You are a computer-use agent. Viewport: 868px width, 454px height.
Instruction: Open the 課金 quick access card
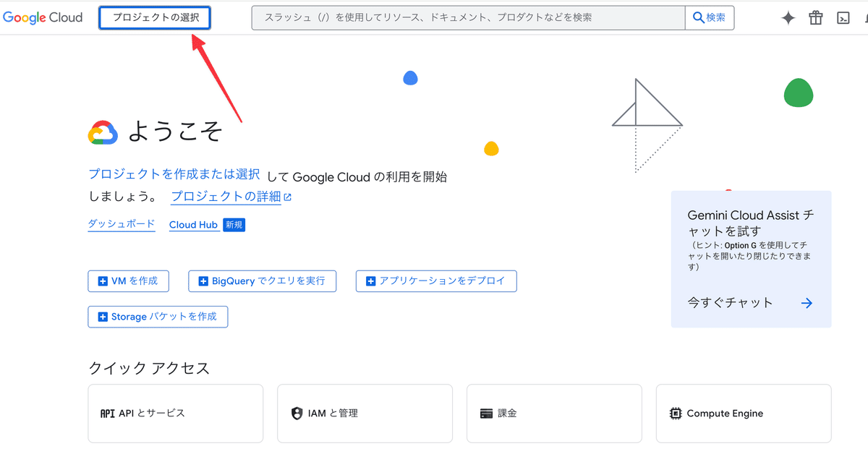click(555, 414)
